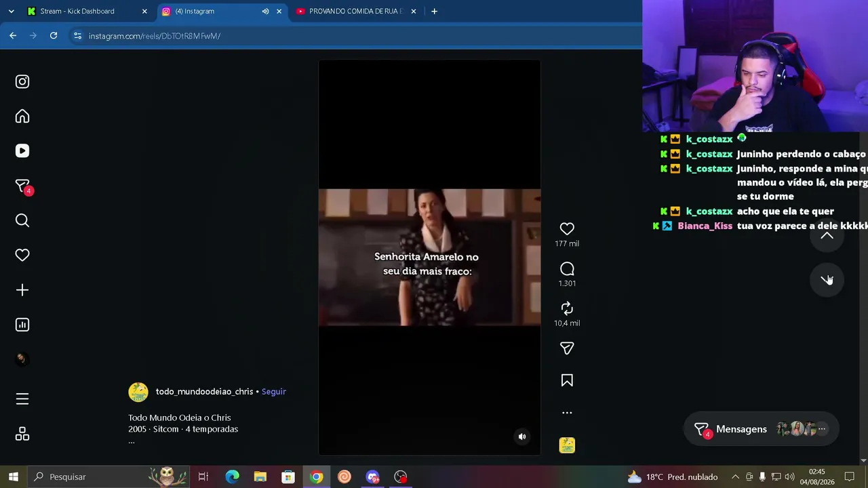Image resolution: width=868 pixels, height=488 pixels.
Task: Open File Explorer from taskbar
Action: point(260,477)
